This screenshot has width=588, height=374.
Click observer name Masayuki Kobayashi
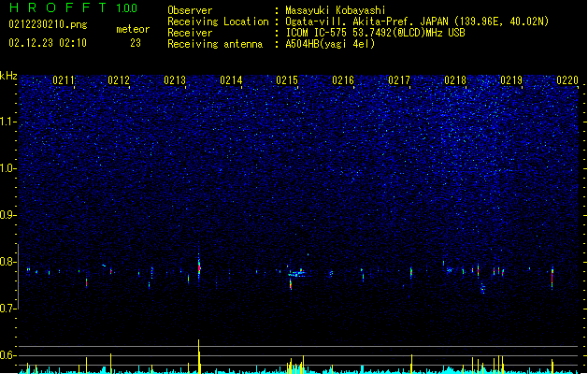pos(336,10)
